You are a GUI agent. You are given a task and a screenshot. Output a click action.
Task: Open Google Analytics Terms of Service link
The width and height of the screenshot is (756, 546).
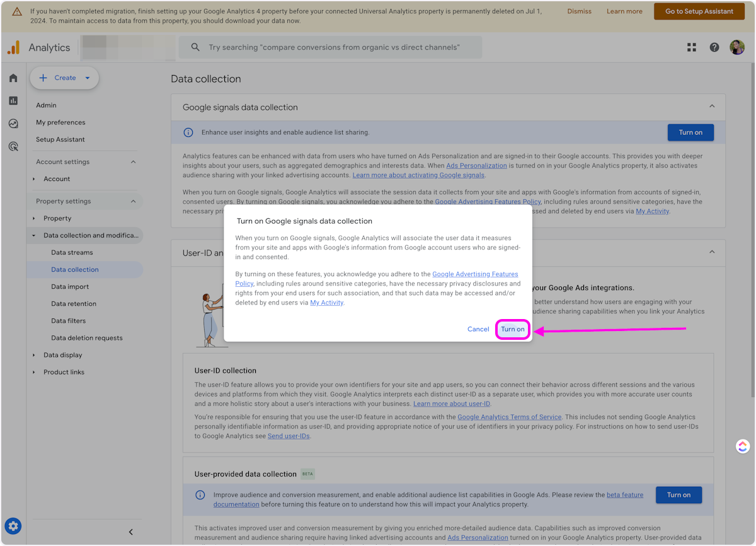(509, 417)
